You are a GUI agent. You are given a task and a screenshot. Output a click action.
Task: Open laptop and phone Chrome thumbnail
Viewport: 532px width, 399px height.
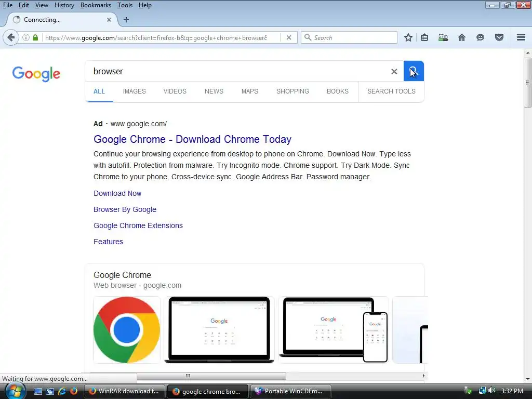click(334, 330)
